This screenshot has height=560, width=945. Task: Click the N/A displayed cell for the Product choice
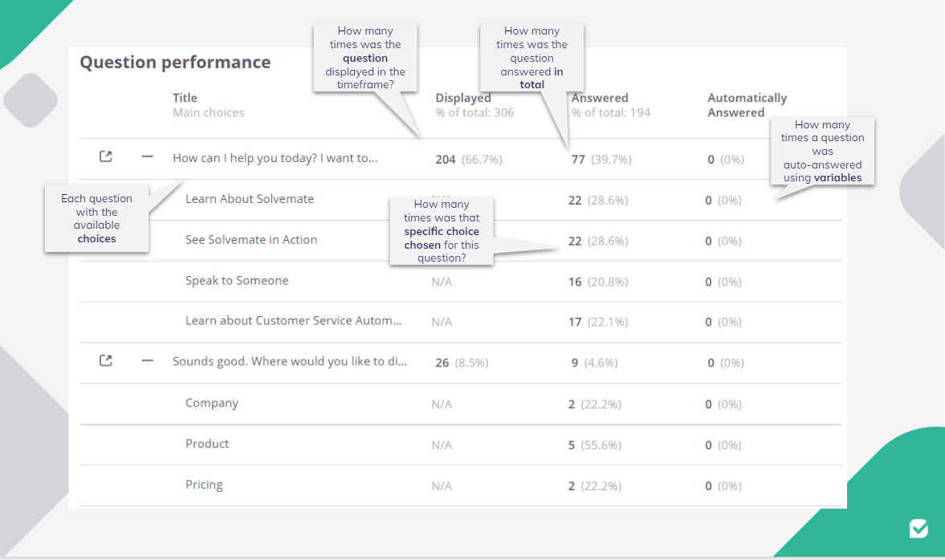(x=442, y=445)
